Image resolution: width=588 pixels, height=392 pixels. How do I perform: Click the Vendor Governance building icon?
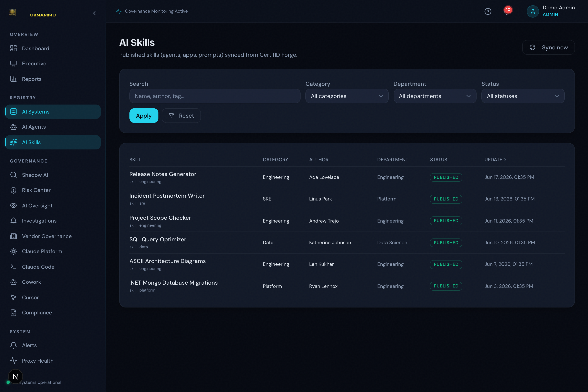click(x=13, y=236)
